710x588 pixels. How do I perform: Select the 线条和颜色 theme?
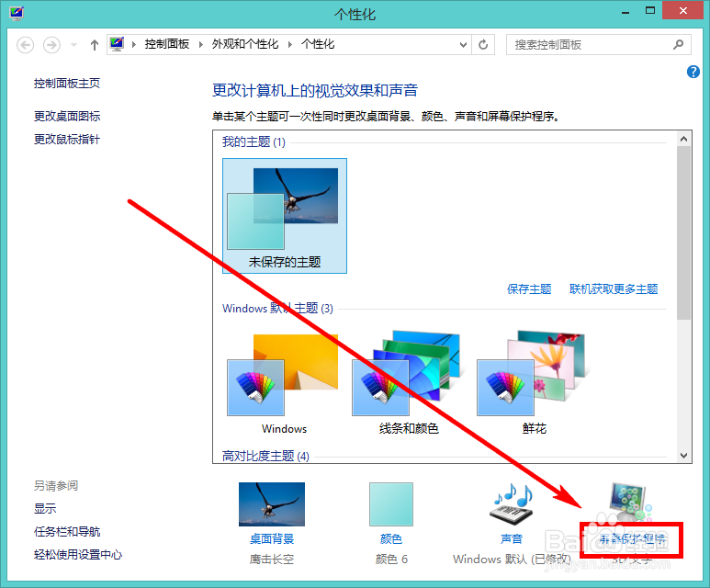[408, 383]
